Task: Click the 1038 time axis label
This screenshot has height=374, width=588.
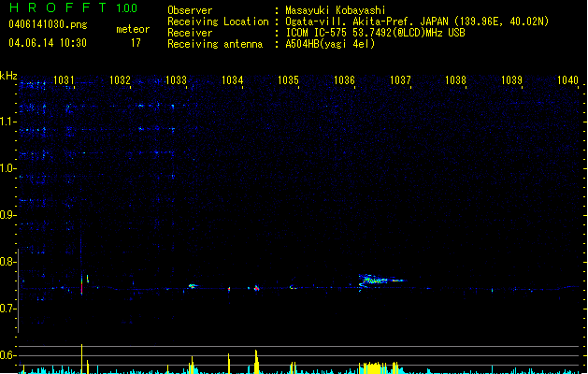Action: click(x=455, y=80)
